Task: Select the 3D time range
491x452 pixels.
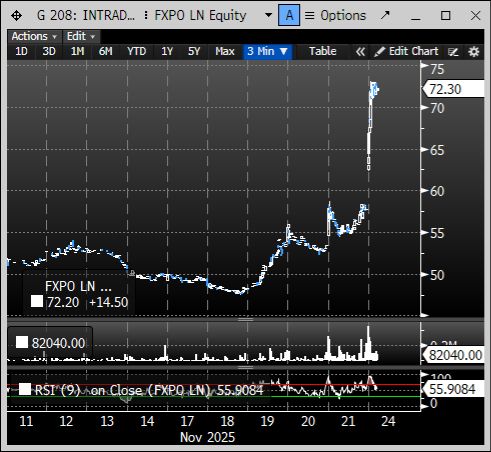Action: 49,51
